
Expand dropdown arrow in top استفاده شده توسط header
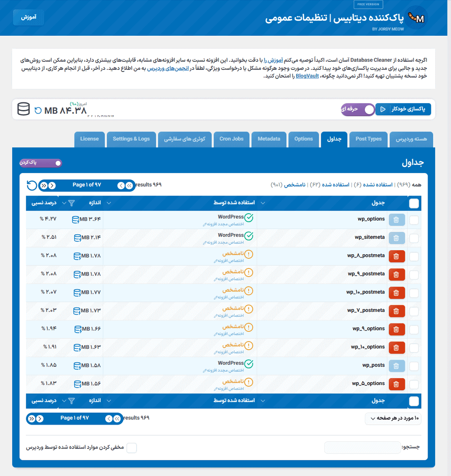[263, 203]
